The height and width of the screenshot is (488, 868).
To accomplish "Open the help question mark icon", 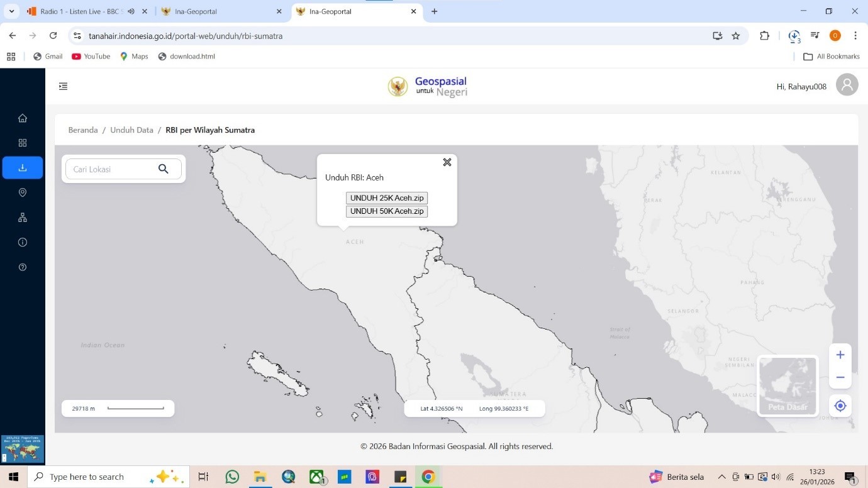I will tap(23, 267).
